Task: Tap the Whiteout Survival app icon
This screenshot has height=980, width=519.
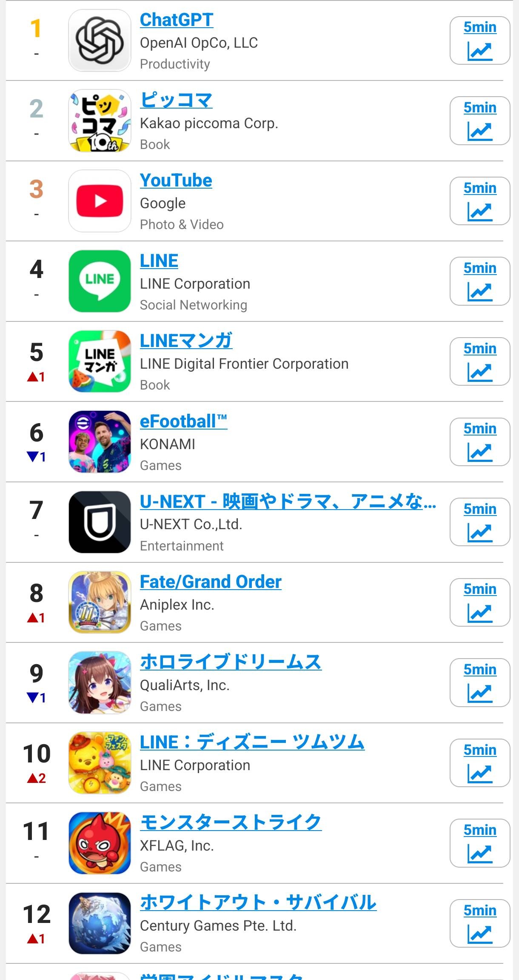Action: (x=100, y=923)
